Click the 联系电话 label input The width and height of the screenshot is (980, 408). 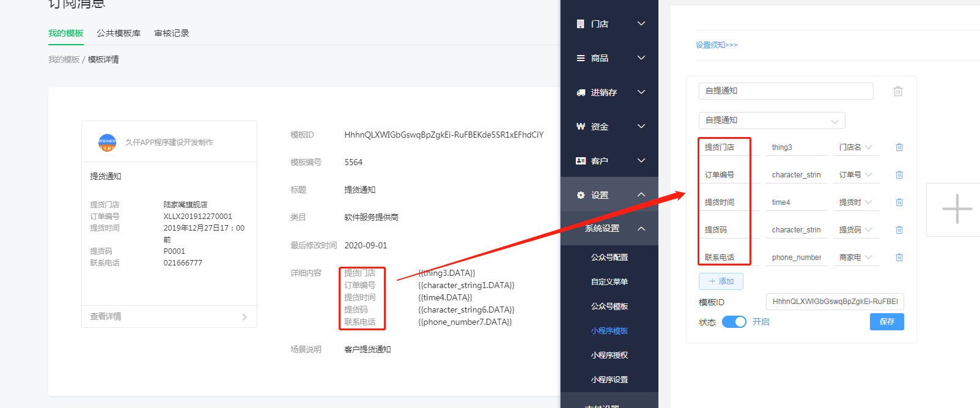tap(729, 258)
